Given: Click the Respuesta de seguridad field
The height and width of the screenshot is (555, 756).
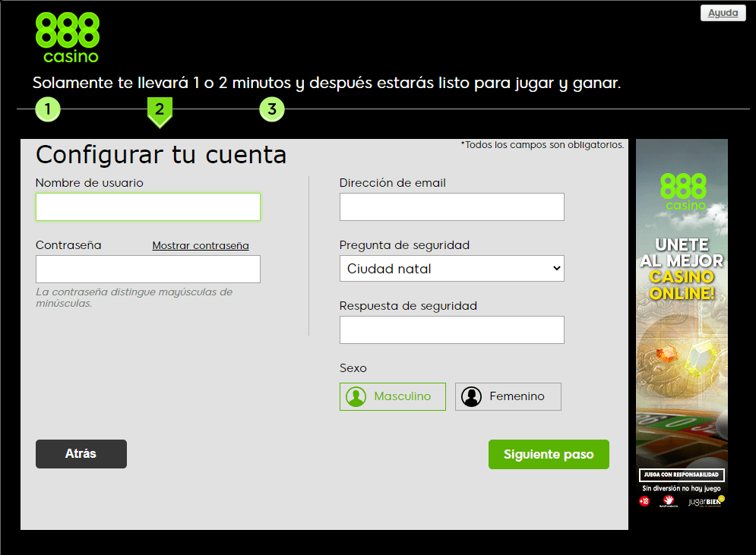Looking at the screenshot, I should 452,330.
